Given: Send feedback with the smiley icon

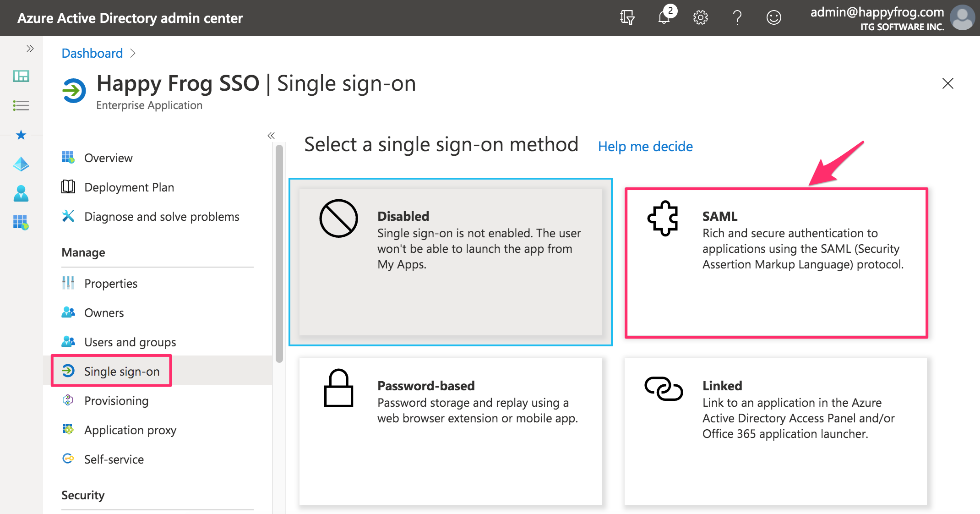Looking at the screenshot, I should [773, 17].
